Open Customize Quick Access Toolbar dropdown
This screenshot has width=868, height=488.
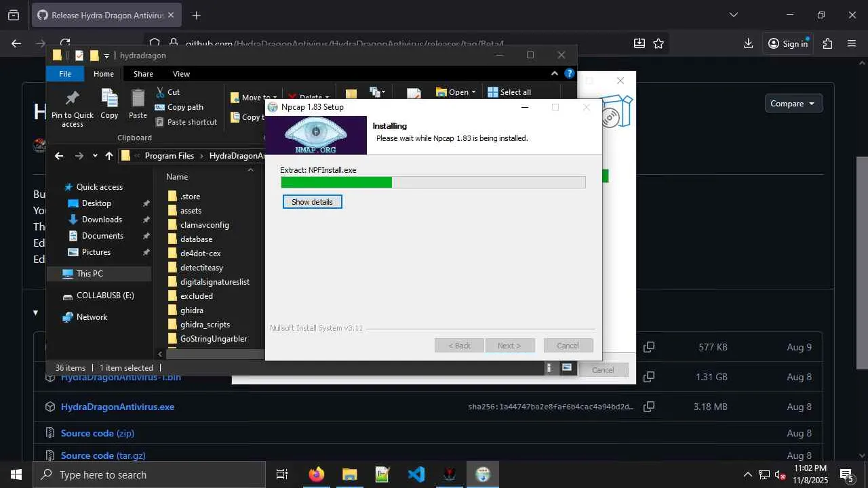point(106,56)
